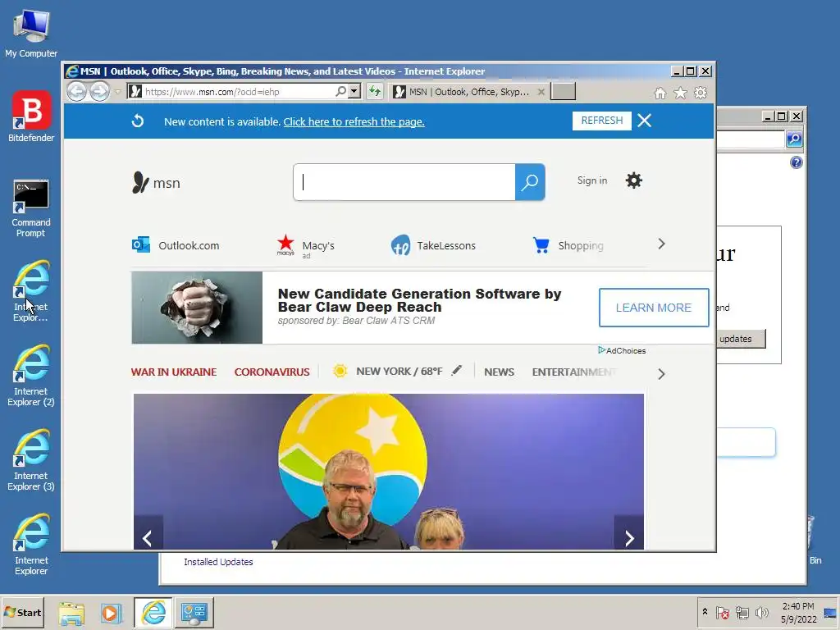Viewport: 840px width, 630px height.
Task: Click New York weather sun icon
Action: (340, 371)
